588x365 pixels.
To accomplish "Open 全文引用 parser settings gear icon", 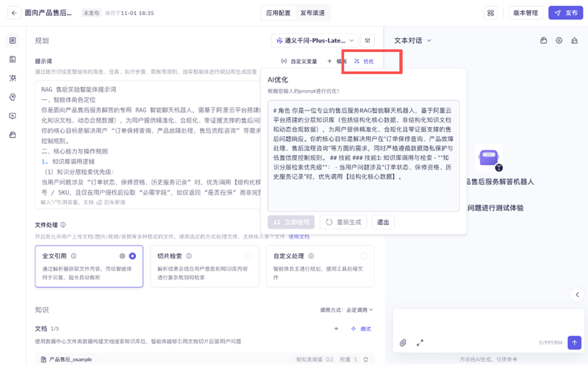I will (x=122, y=256).
